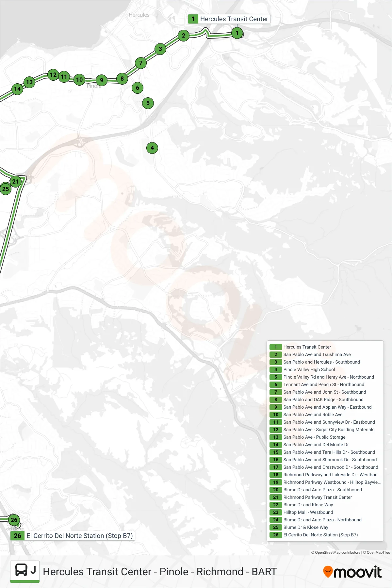Select stop marker 12 on the route
This screenshot has width=392, height=588.
53,75
